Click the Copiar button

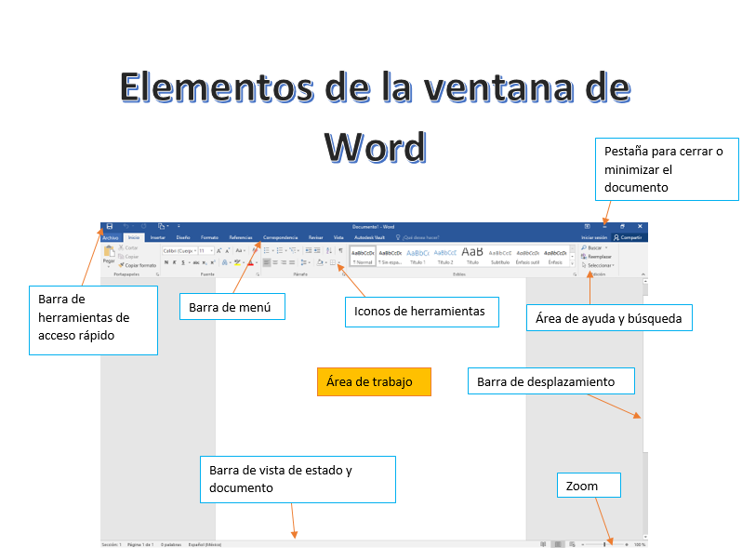coord(128,257)
